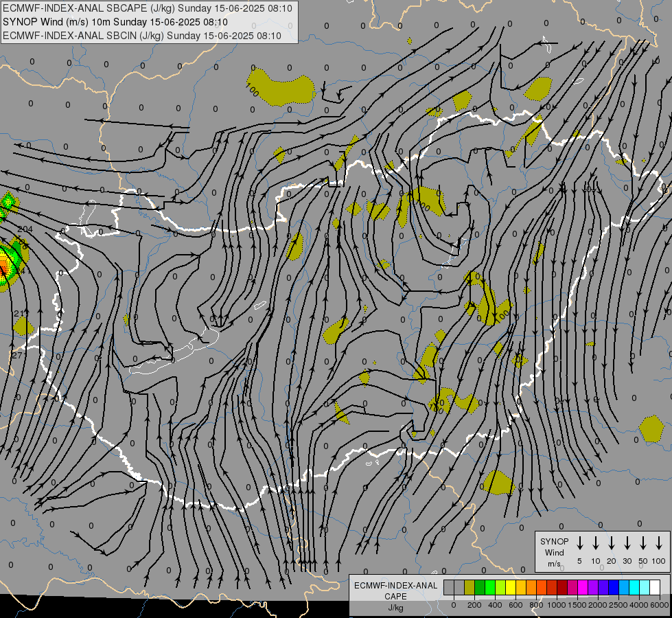
Task: Click the 'ECMWF-INDEX-ANAL SBCAPE' title line
Action: pyautogui.click(x=148, y=8)
